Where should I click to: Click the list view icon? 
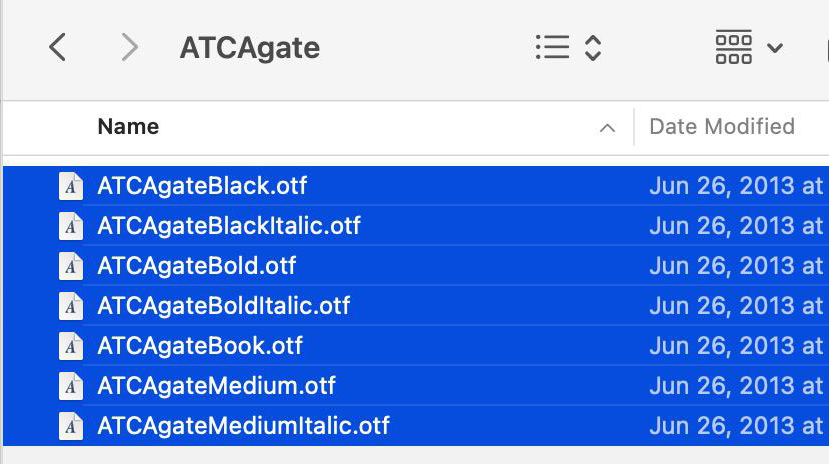pos(552,47)
